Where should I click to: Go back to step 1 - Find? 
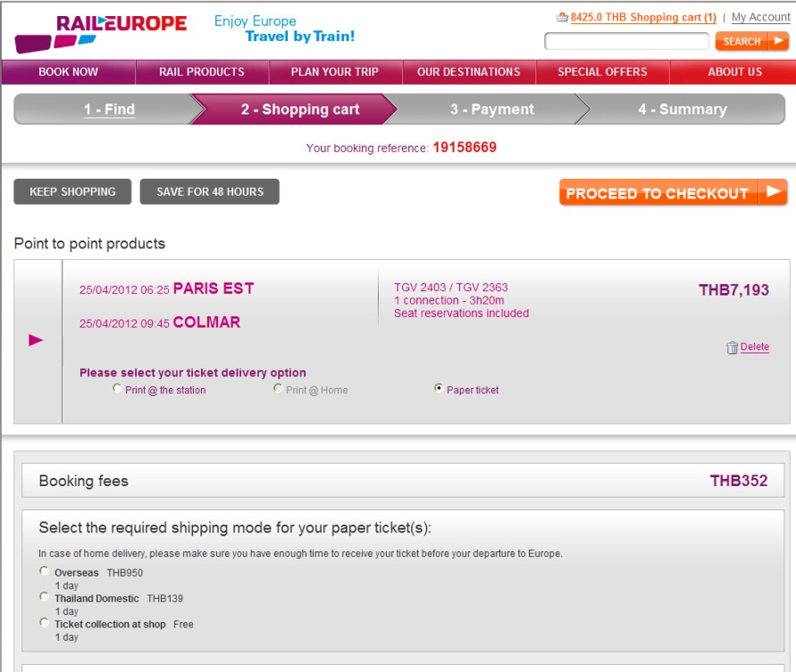[109, 109]
